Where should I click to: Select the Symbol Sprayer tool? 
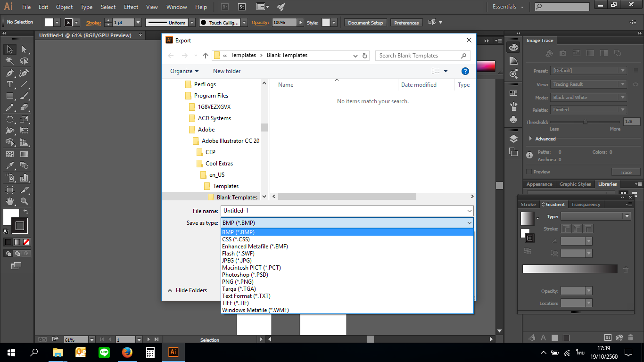click(x=9, y=178)
